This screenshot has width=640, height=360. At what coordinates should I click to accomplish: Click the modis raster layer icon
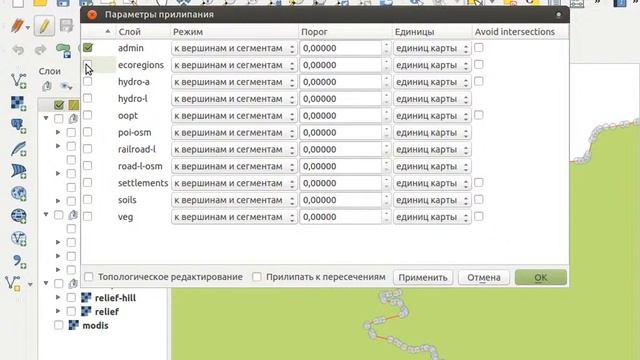(73, 325)
